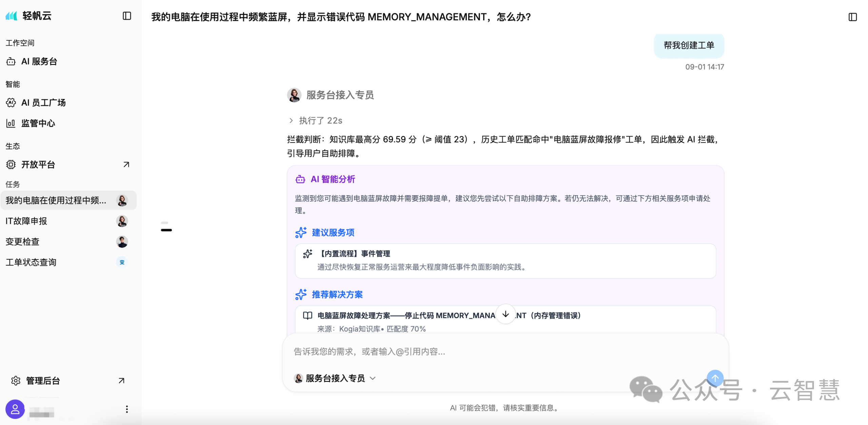The image size is (868, 425).
Task: Click the 事件管理 card sparkle icon
Action: 308,254
